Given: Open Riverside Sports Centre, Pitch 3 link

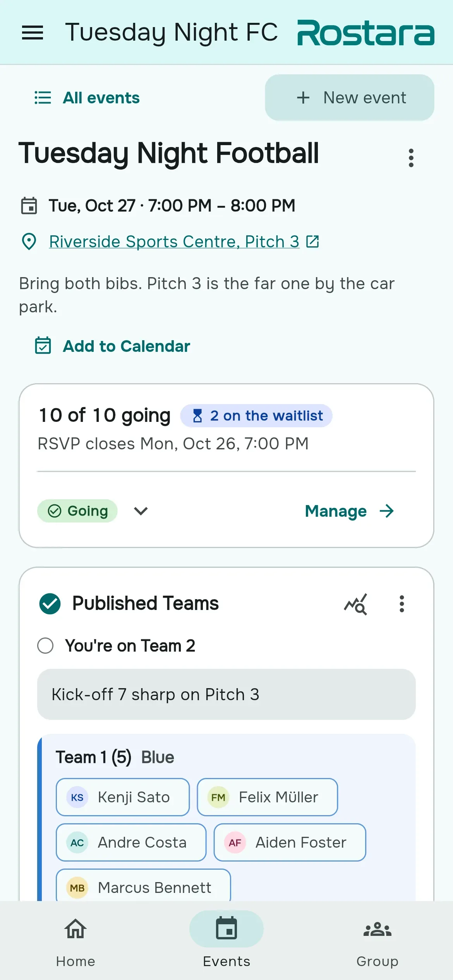Looking at the screenshot, I should tap(174, 242).
